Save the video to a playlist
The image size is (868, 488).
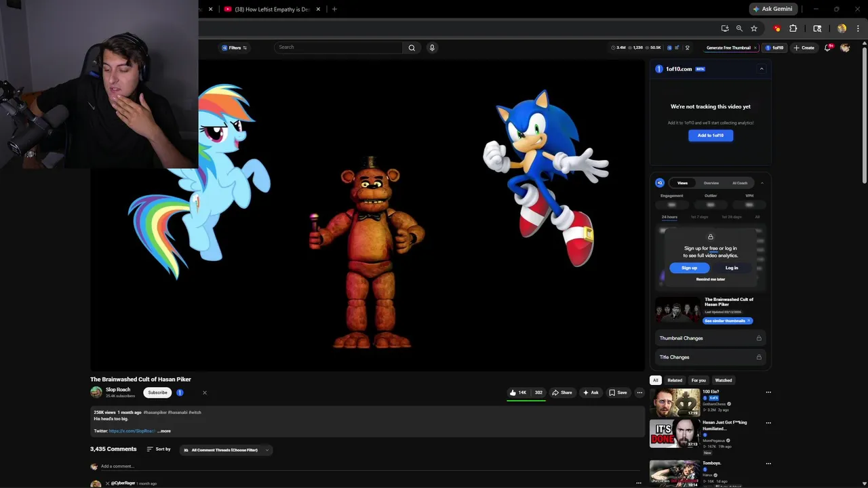click(x=618, y=392)
